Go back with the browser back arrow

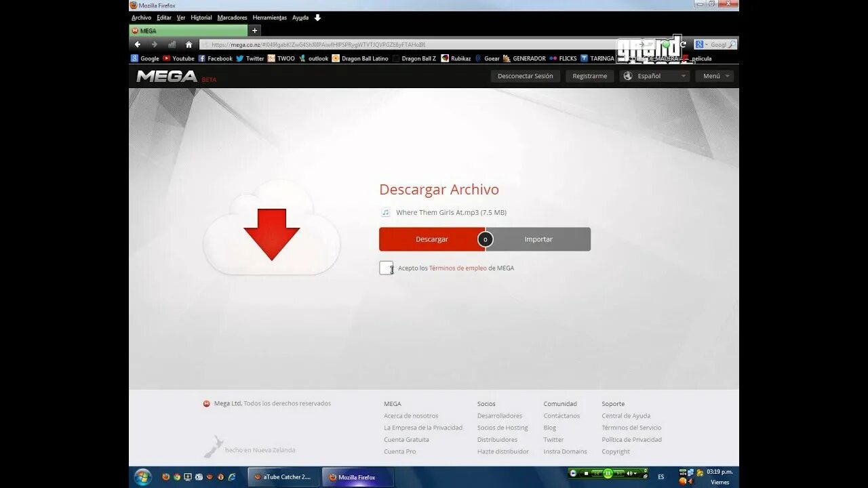[138, 45]
